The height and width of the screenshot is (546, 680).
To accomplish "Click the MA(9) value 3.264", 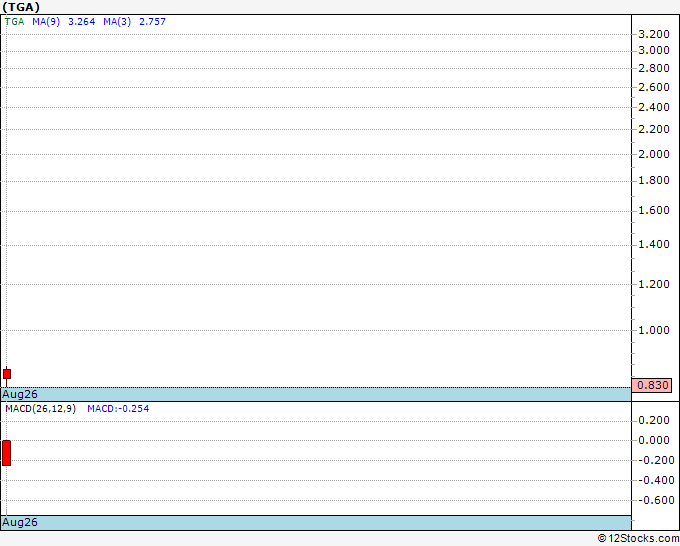I will tap(82, 22).
